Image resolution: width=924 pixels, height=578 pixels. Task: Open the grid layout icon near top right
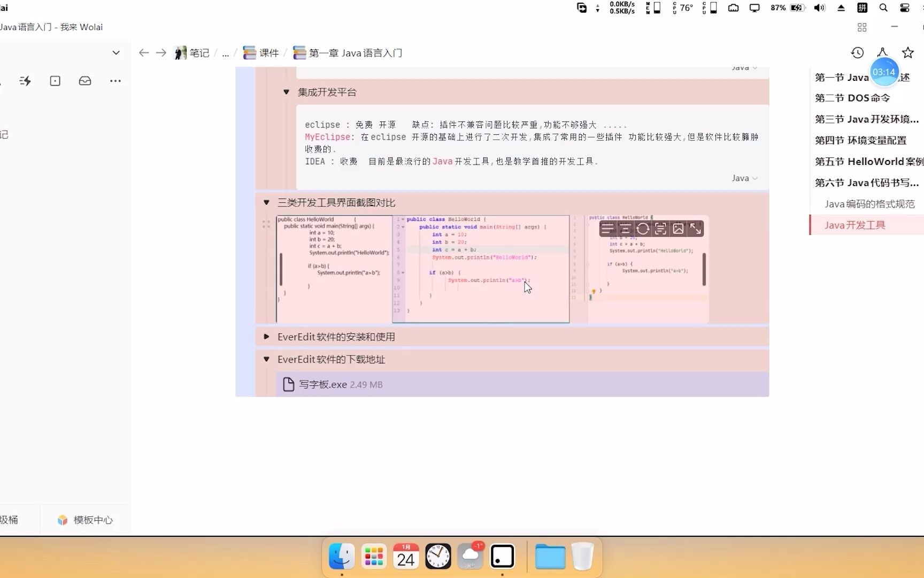[x=861, y=27]
